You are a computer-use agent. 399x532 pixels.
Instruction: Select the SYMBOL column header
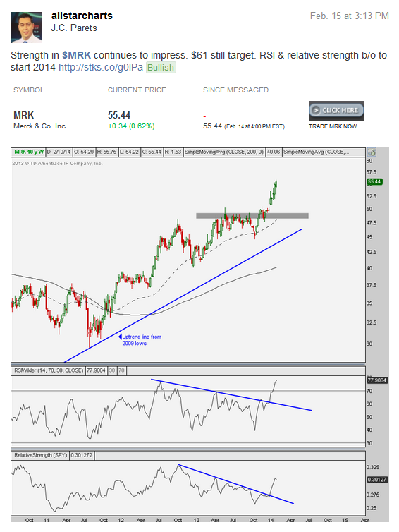coord(29,90)
